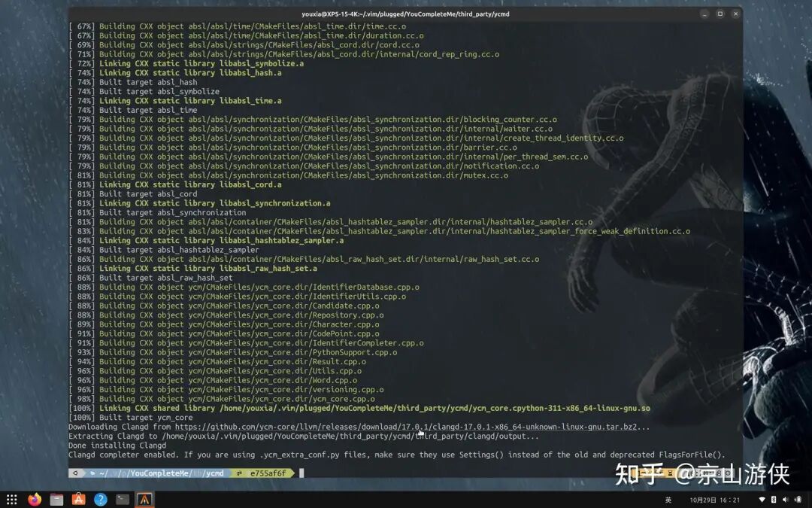
Task: Click the terminal title bar youxia@XPS-15-4K
Action: pyautogui.click(x=405, y=14)
